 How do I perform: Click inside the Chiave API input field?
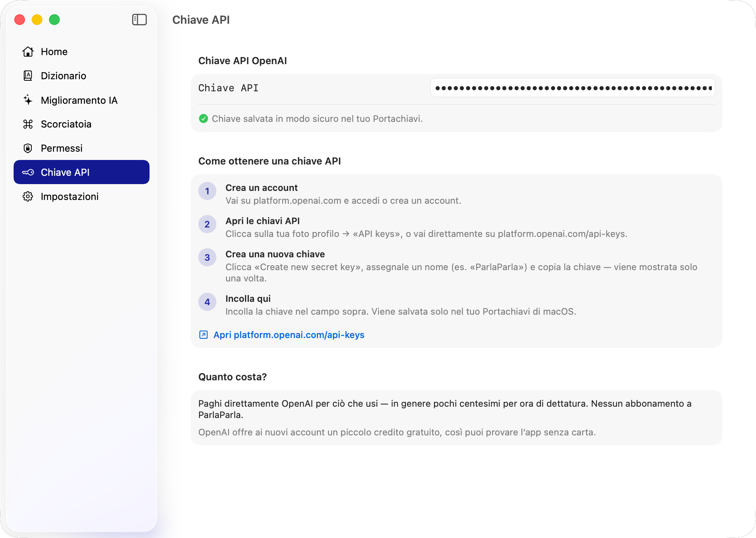point(572,88)
